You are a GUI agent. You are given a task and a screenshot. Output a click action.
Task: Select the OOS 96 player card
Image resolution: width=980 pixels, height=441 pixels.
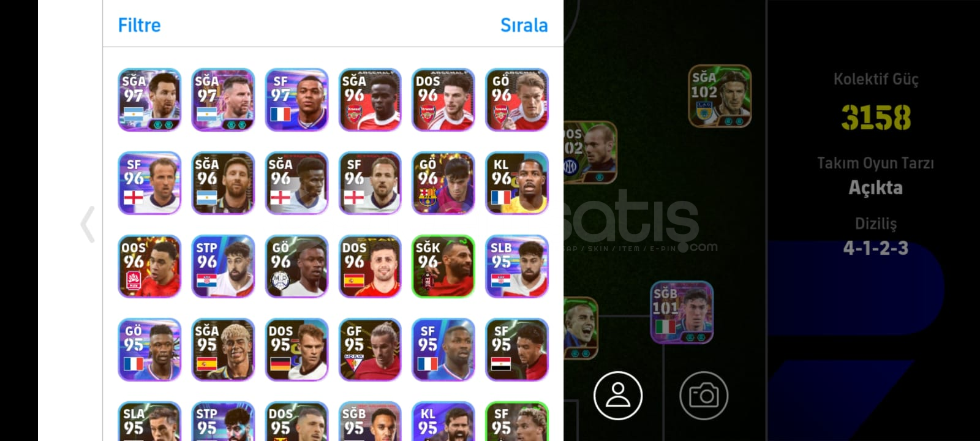(x=149, y=266)
